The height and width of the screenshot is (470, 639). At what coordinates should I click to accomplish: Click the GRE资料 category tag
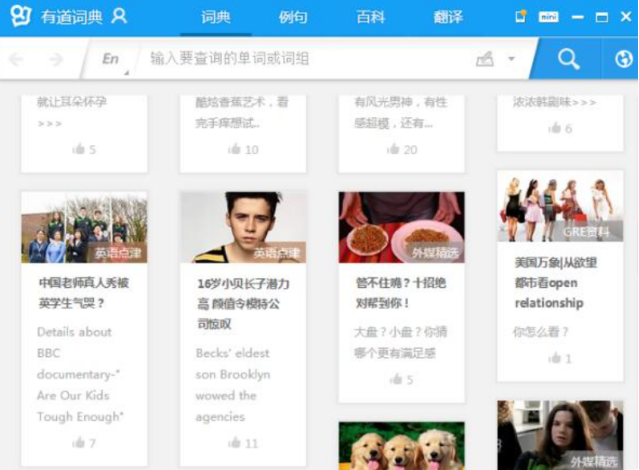coord(586,232)
